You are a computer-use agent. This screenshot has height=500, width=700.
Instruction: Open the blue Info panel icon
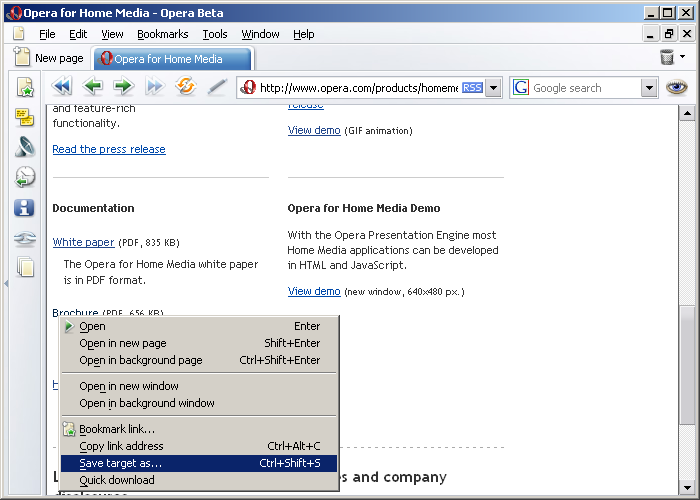click(25, 208)
